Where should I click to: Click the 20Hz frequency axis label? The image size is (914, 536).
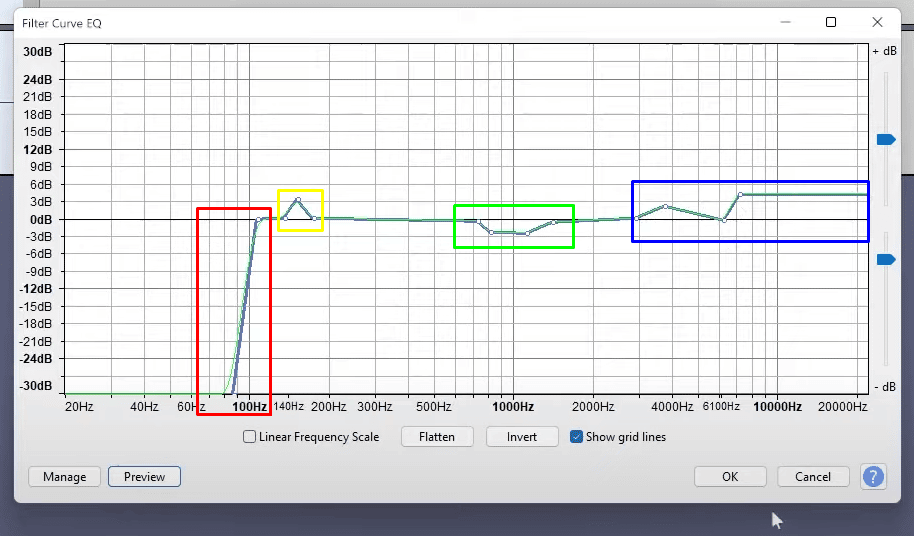(79, 407)
